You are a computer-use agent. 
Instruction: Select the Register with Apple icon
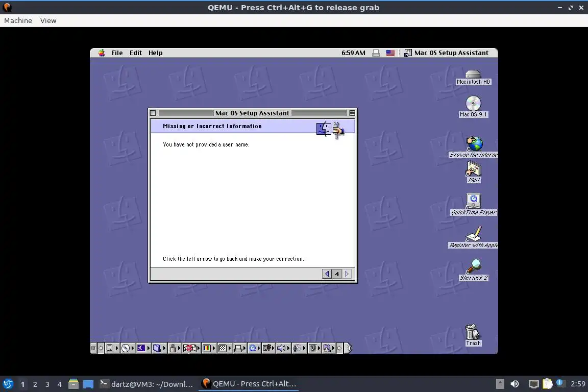474,237
